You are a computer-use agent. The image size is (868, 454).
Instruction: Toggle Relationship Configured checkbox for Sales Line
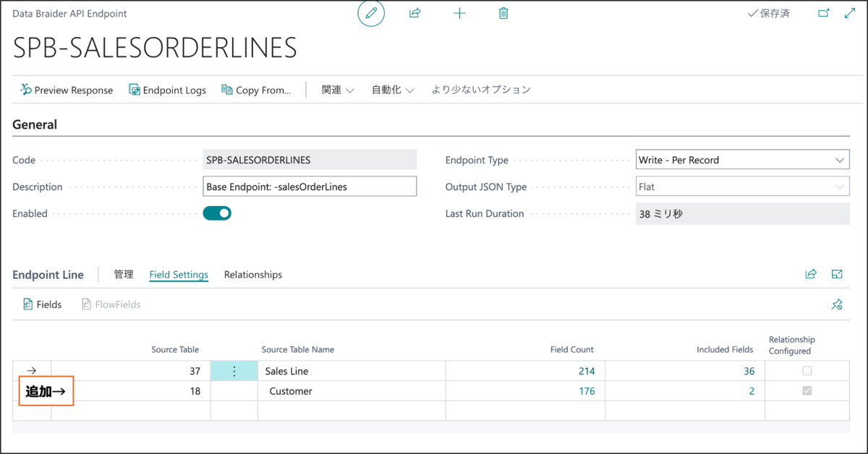pyautogui.click(x=807, y=371)
